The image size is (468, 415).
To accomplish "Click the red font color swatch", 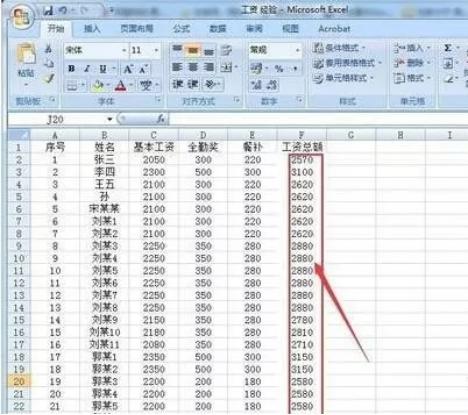I will point(121,86).
